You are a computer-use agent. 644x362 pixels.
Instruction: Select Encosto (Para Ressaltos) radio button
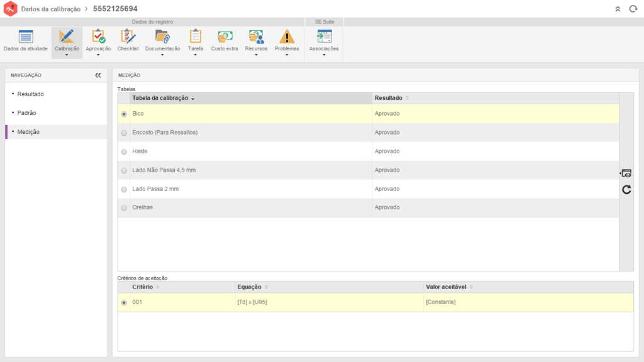click(x=124, y=133)
